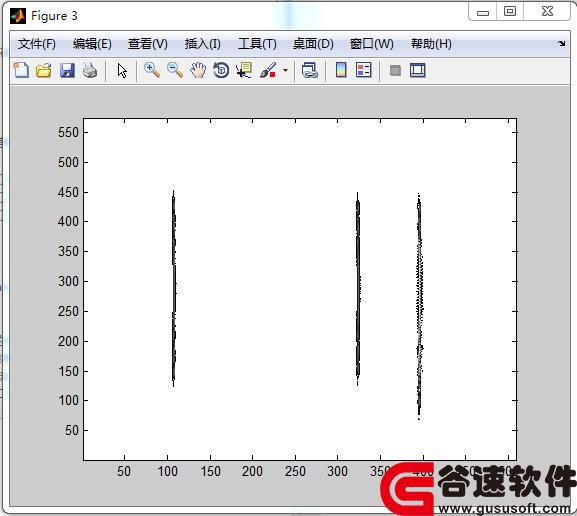Insert a colorbar with the toolbar icon
The height and width of the screenshot is (516, 577).
(x=341, y=70)
